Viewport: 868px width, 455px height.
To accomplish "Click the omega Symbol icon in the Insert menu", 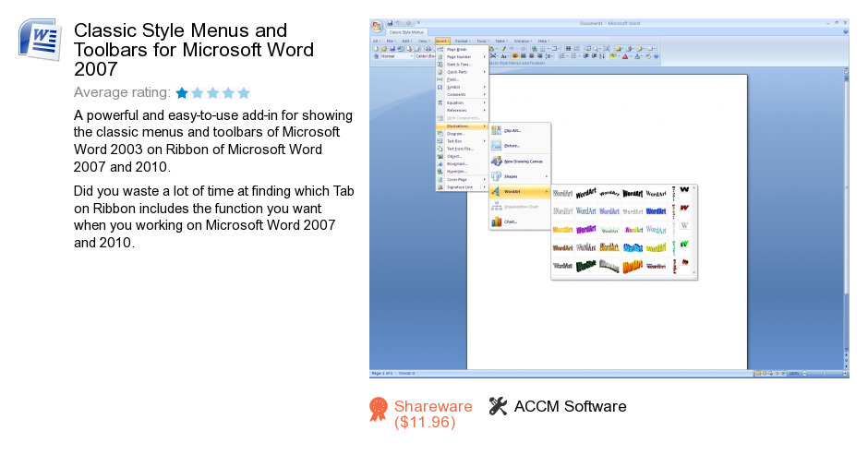I will 440,87.
